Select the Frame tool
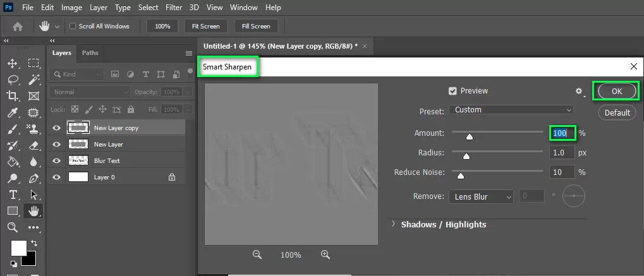Image resolution: width=644 pixels, height=276 pixels. [x=33, y=96]
